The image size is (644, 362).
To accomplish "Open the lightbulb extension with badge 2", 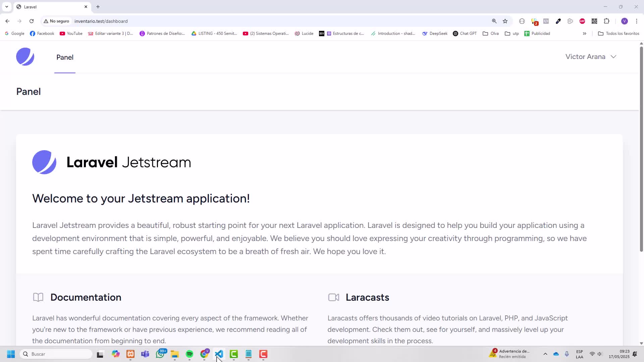I will coord(534,21).
